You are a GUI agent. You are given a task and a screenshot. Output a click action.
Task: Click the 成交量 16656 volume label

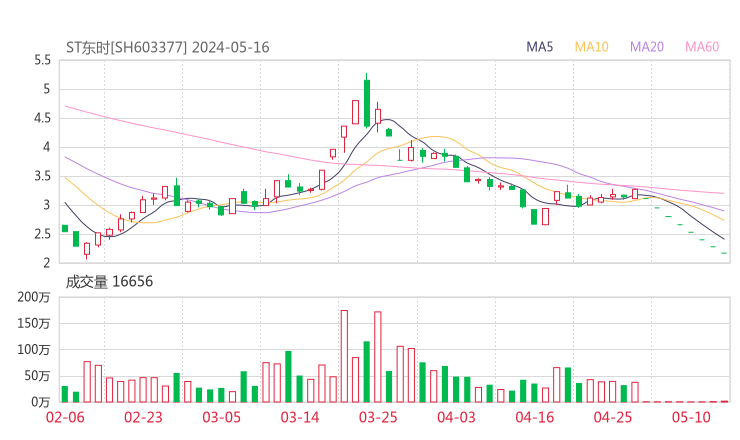coord(109,282)
